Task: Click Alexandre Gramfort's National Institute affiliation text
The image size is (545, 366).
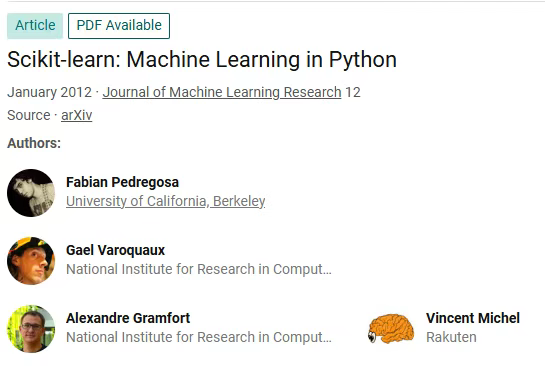Action: 199,337
